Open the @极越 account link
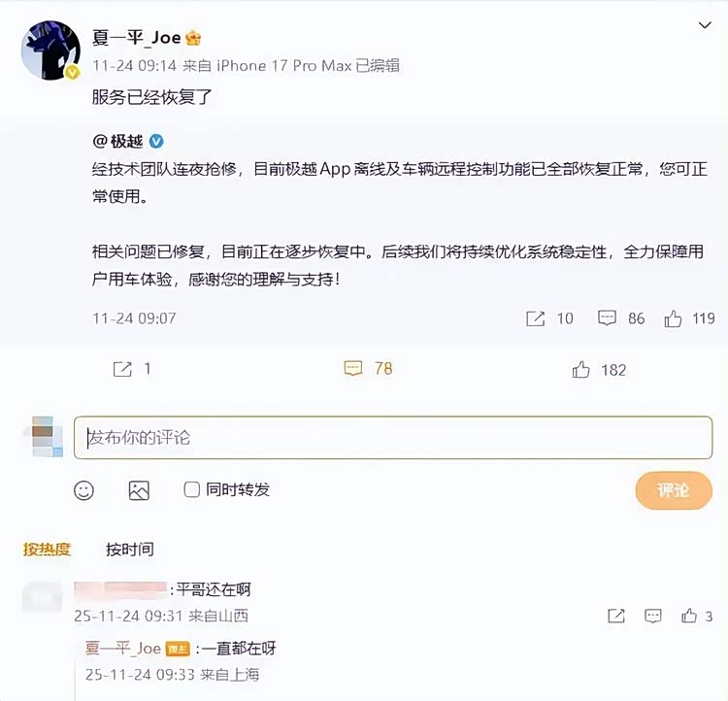 click(117, 141)
